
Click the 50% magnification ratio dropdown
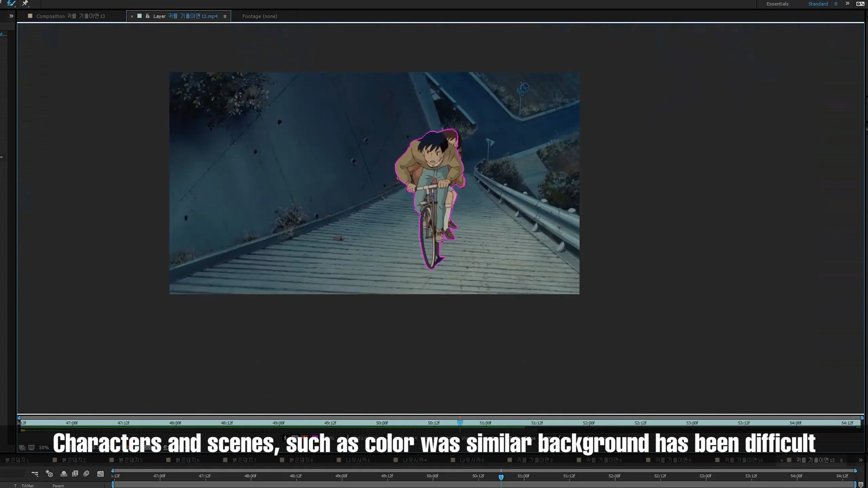pos(44,447)
